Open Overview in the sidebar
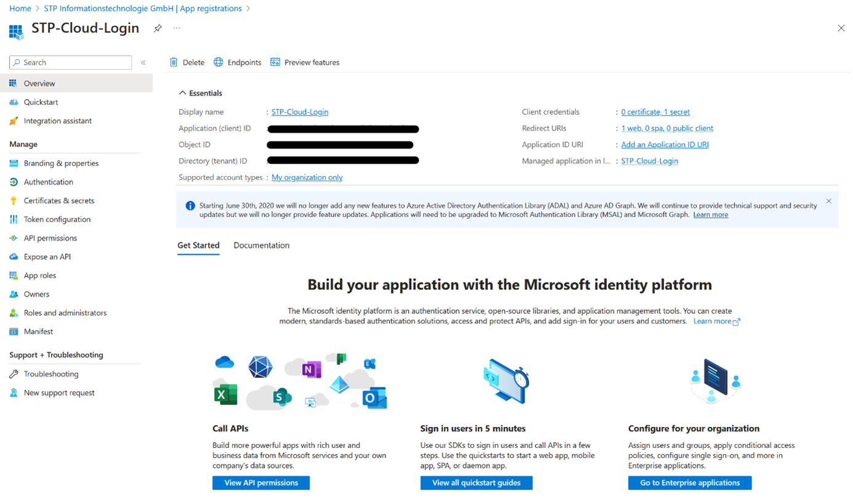Viewport: 853px width, 504px height. tap(76, 83)
